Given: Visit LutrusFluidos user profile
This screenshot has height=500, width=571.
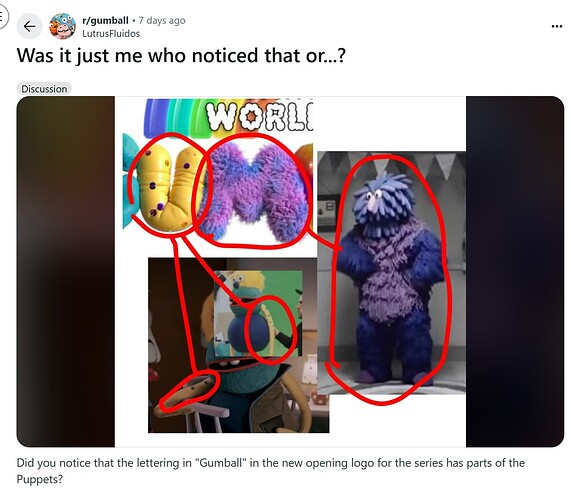Looking at the screenshot, I should click(x=111, y=34).
